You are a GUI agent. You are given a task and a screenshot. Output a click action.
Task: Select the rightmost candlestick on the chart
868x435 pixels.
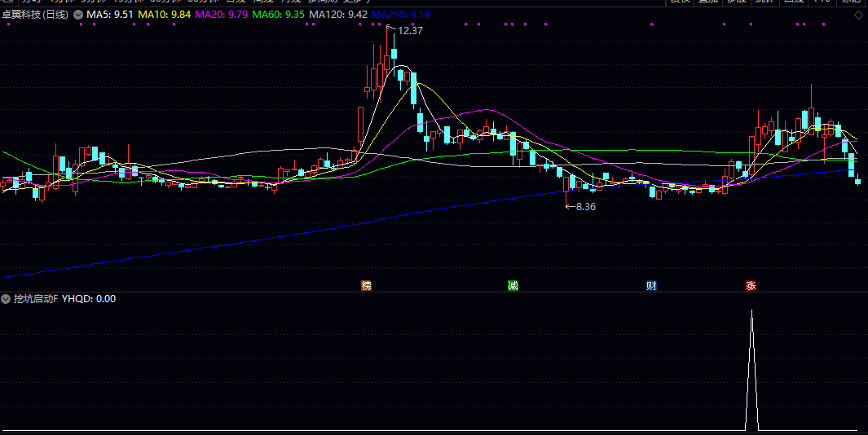[x=857, y=181]
